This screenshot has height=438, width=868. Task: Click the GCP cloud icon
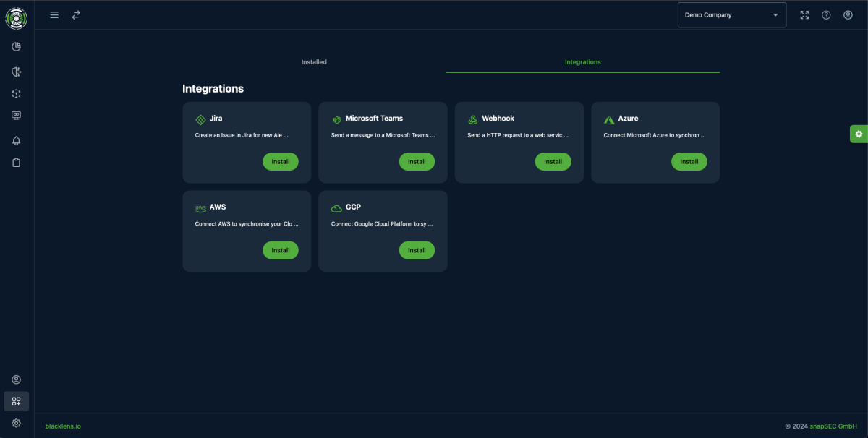click(x=336, y=208)
